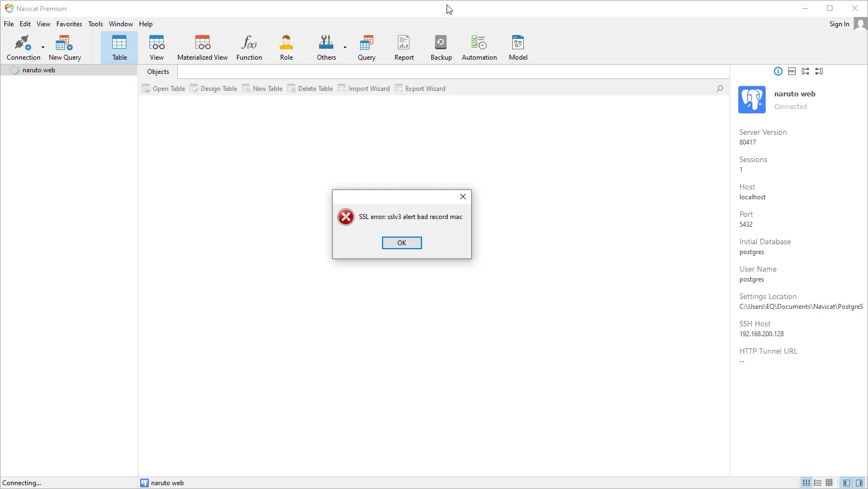This screenshot has height=489, width=868.
Task: Open the Model toolbar button
Action: coord(518,48)
